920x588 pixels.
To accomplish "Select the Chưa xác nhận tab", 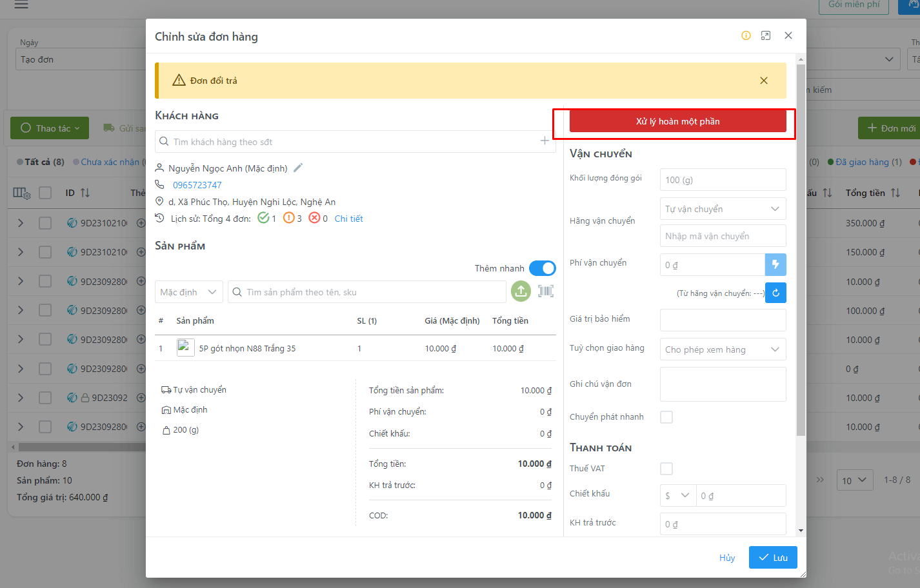I will pos(108,162).
